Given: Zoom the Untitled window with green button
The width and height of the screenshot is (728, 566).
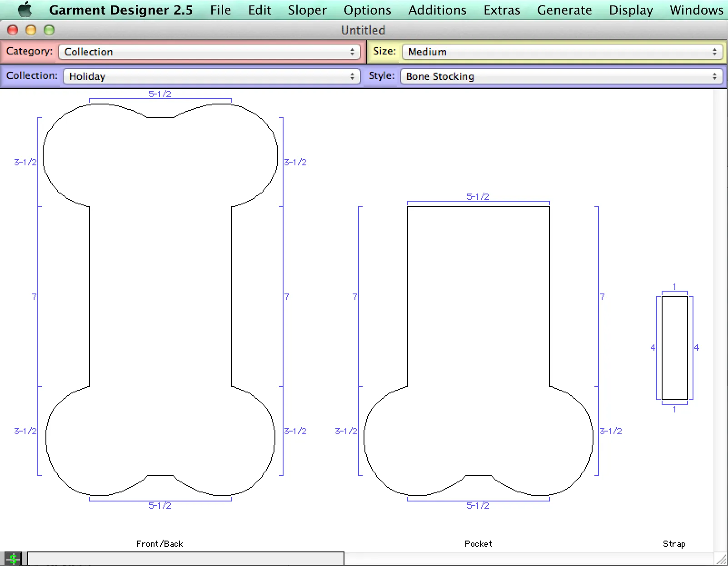Looking at the screenshot, I should [x=49, y=30].
